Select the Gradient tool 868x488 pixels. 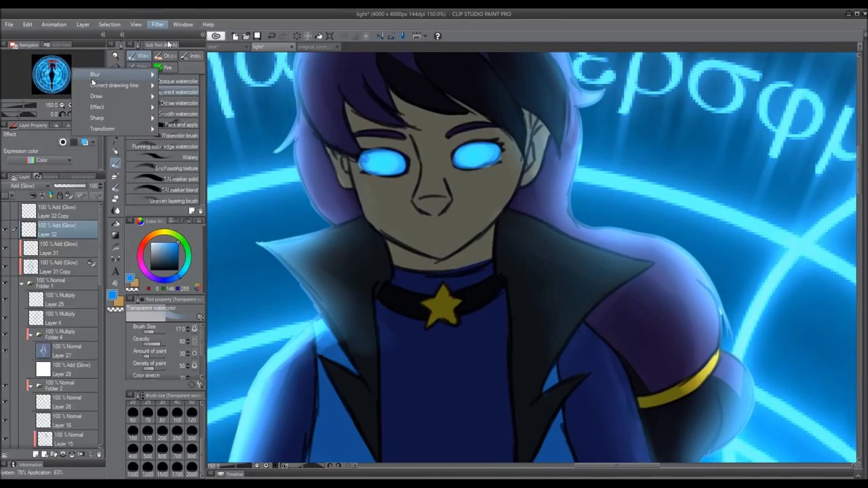[115, 235]
